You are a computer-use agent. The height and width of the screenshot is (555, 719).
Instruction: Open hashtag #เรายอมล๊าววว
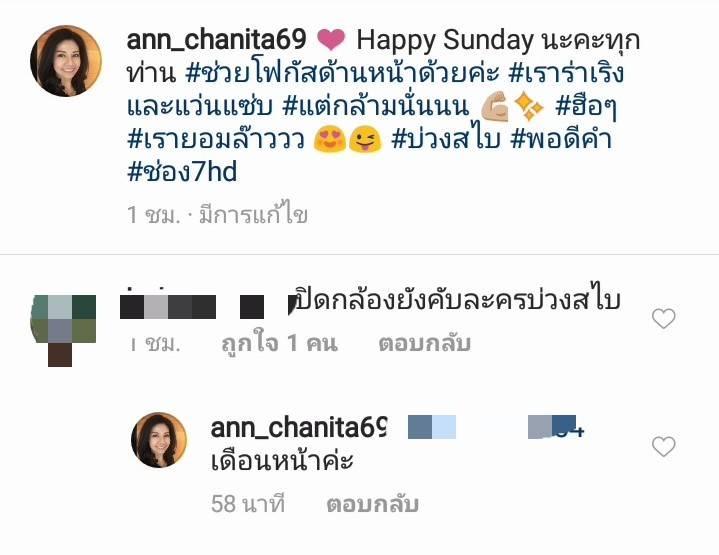[x=216, y=140]
